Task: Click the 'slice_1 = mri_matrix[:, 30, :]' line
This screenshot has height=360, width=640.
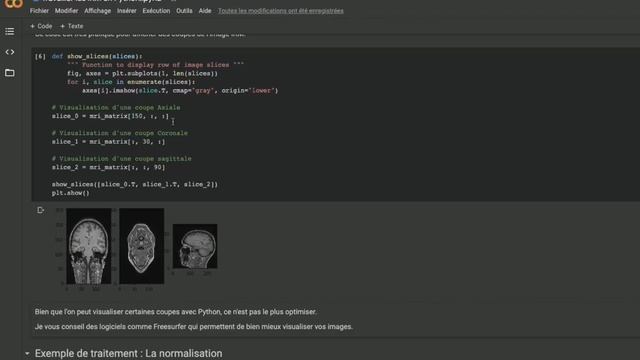Action: tap(109, 142)
